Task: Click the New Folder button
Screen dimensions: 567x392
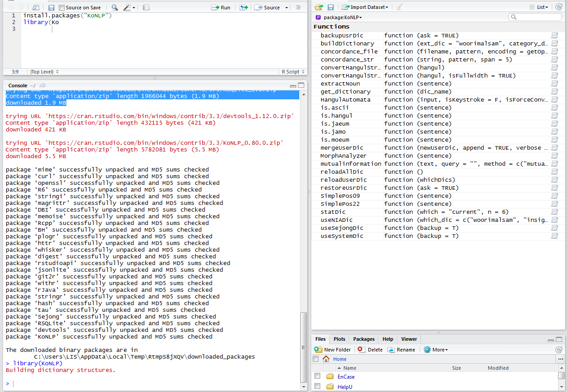Action: point(333,350)
